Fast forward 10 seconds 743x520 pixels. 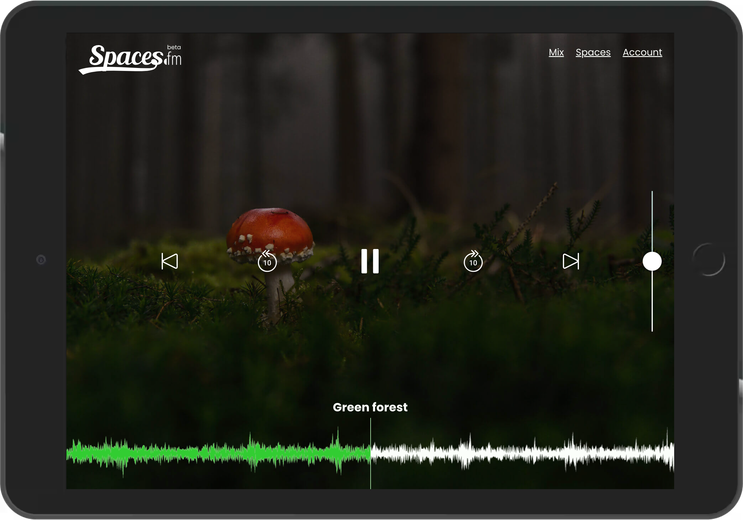tap(473, 261)
